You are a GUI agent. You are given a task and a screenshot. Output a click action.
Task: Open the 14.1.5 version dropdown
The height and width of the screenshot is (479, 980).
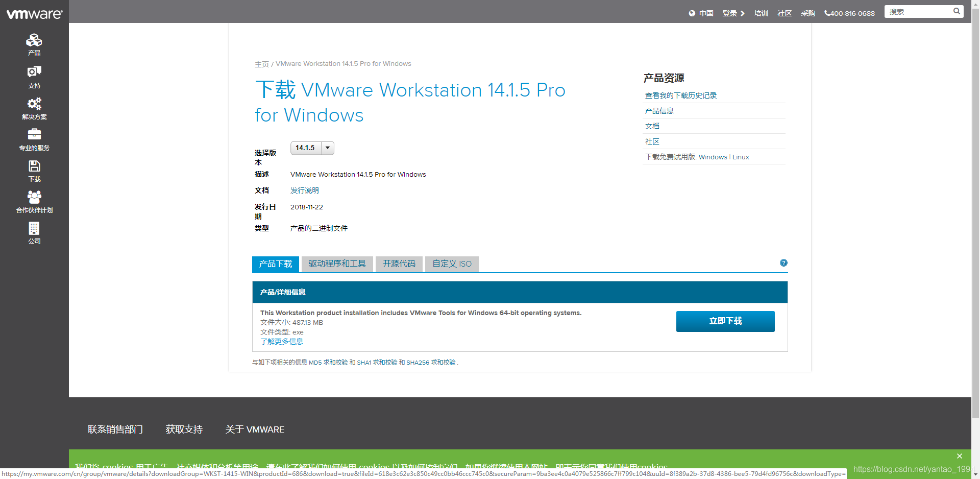[312, 148]
